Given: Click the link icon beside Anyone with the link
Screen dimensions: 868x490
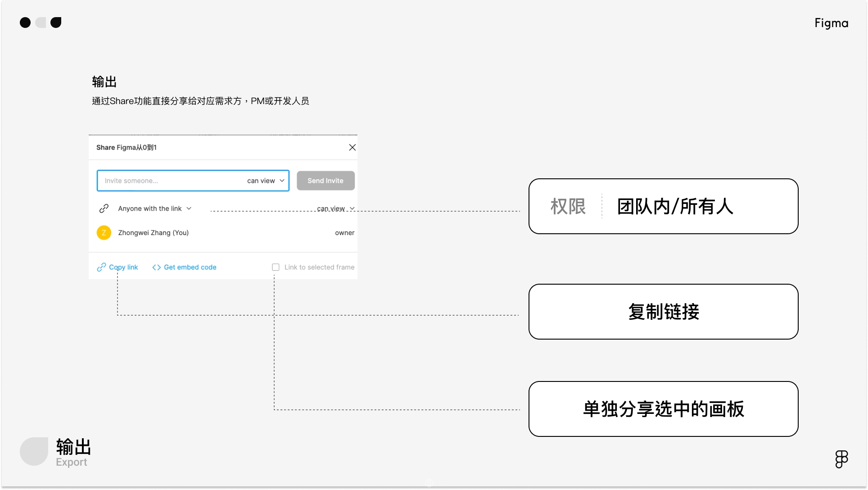Looking at the screenshot, I should (104, 209).
